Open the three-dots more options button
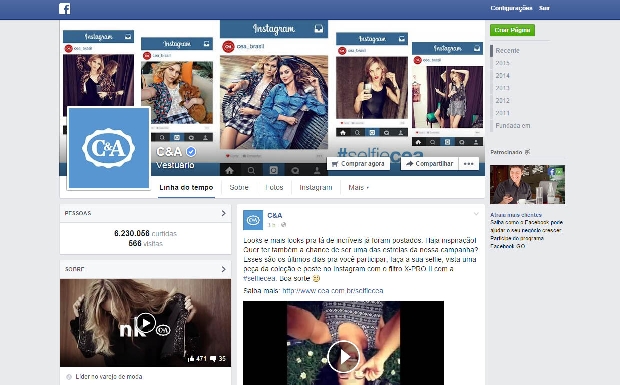 coord(469,164)
